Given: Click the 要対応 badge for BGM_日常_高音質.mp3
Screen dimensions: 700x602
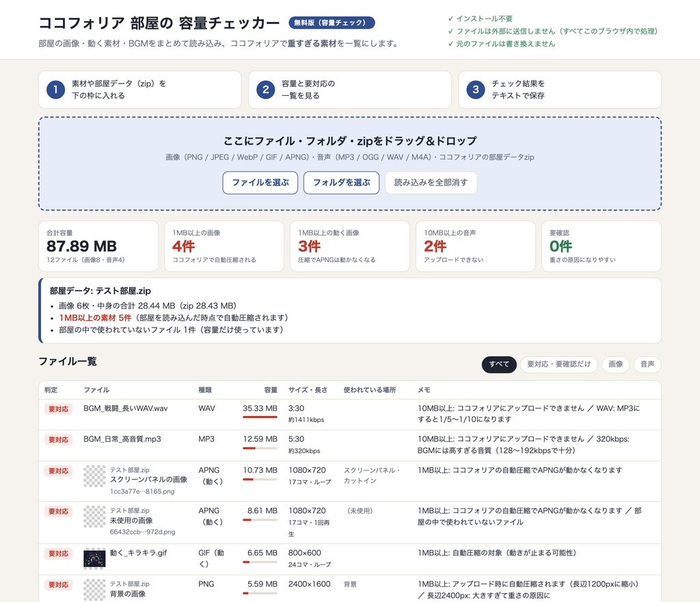Looking at the screenshot, I should pyautogui.click(x=59, y=440).
